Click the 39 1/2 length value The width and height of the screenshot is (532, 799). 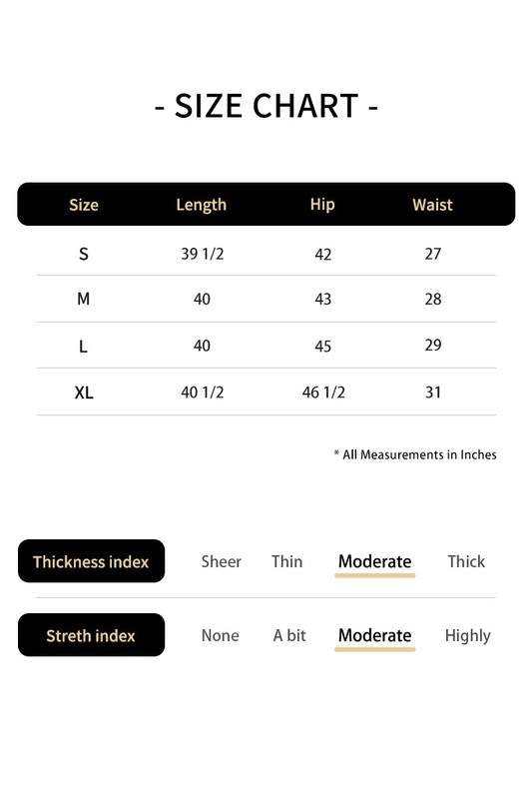pyautogui.click(x=202, y=254)
